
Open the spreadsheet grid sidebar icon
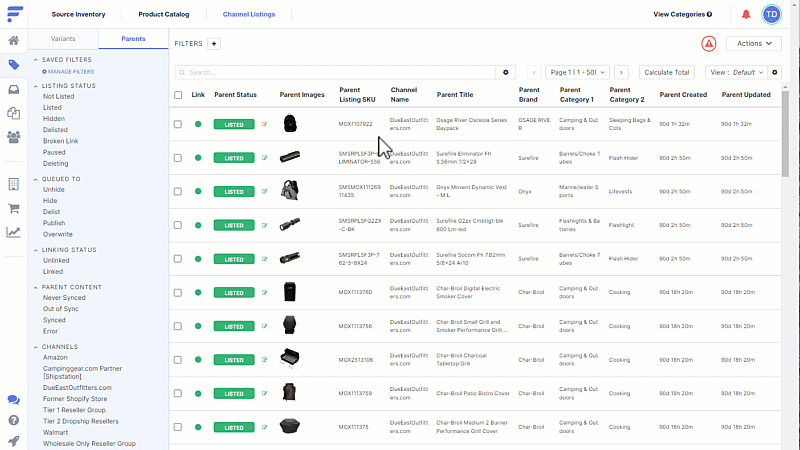(x=14, y=184)
